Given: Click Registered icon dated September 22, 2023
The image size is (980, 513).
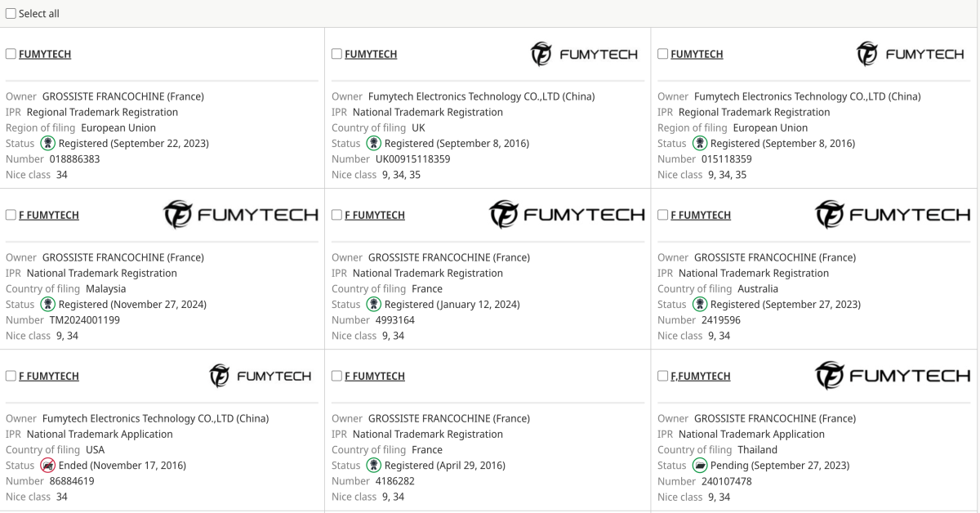Looking at the screenshot, I should click(x=47, y=144).
